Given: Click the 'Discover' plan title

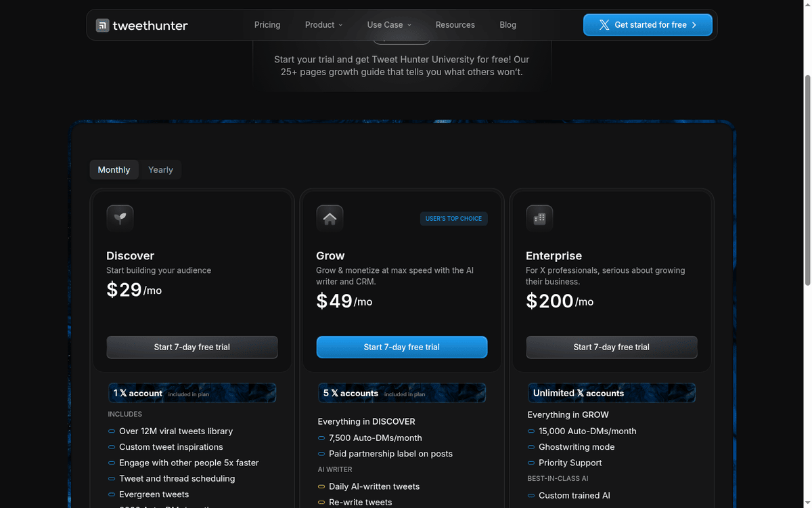Looking at the screenshot, I should (x=131, y=256).
